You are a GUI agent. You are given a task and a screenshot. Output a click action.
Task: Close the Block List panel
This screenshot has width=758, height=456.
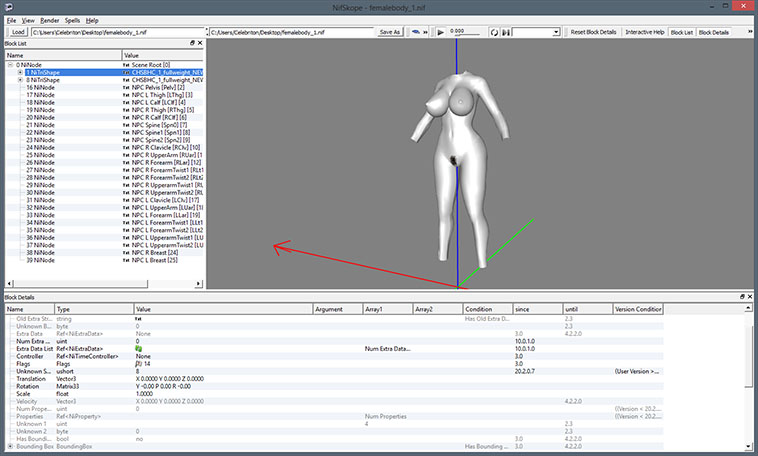pos(200,43)
